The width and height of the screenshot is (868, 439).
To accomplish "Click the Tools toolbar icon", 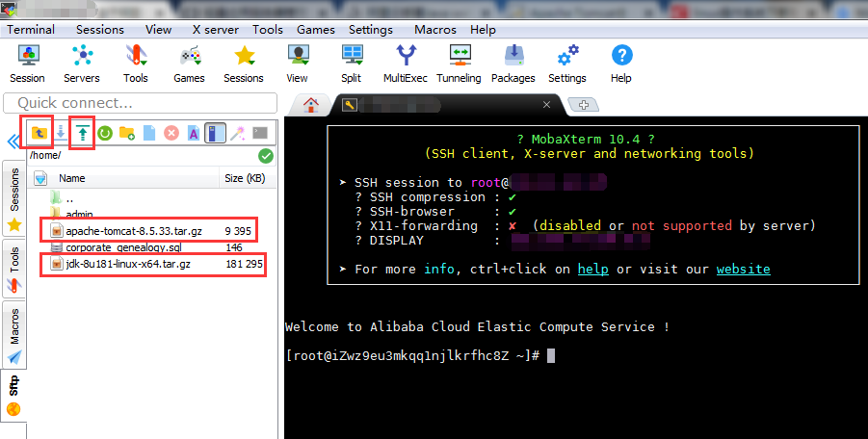I will click(136, 65).
